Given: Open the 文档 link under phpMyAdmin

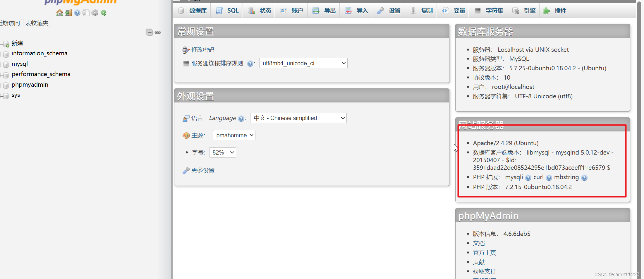Looking at the screenshot, I should pos(479,243).
